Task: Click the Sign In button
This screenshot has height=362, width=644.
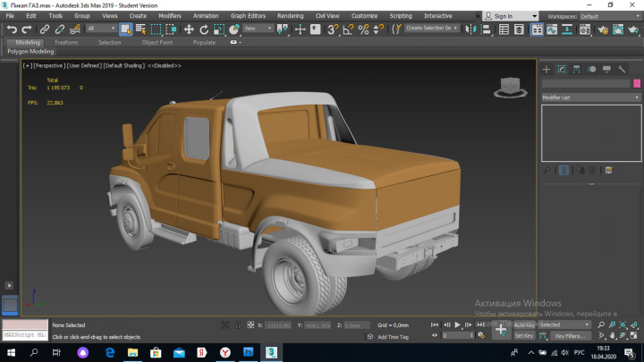Action: click(x=503, y=16)
